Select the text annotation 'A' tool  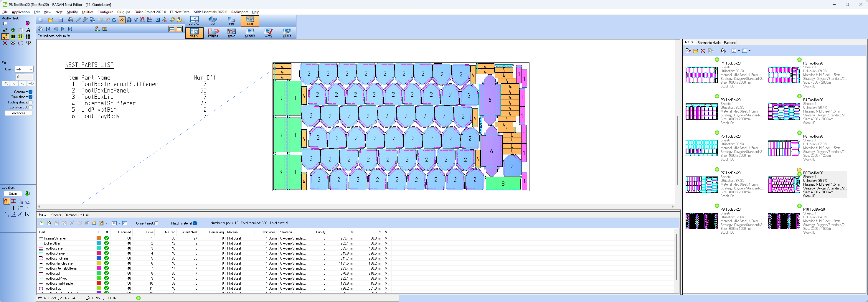(x=28, y=30)
